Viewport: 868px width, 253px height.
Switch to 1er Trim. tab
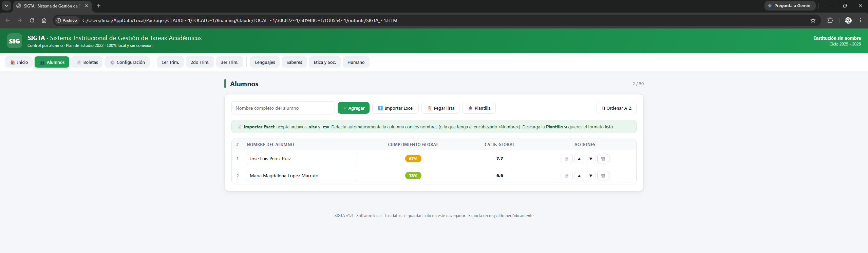(x=170, y=62)
